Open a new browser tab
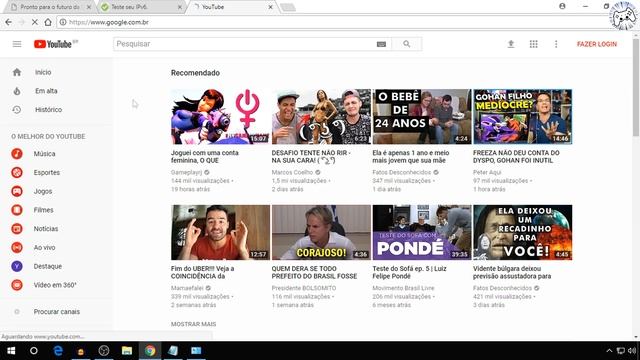Image resolution: width=640 pixels, height=360 pixels. pos(288,7)
